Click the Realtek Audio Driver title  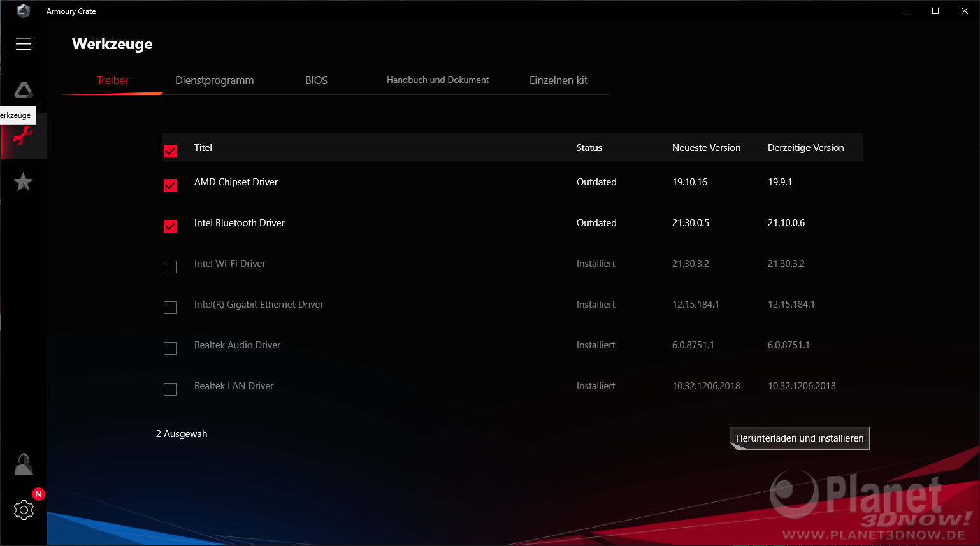pos(238,345)
